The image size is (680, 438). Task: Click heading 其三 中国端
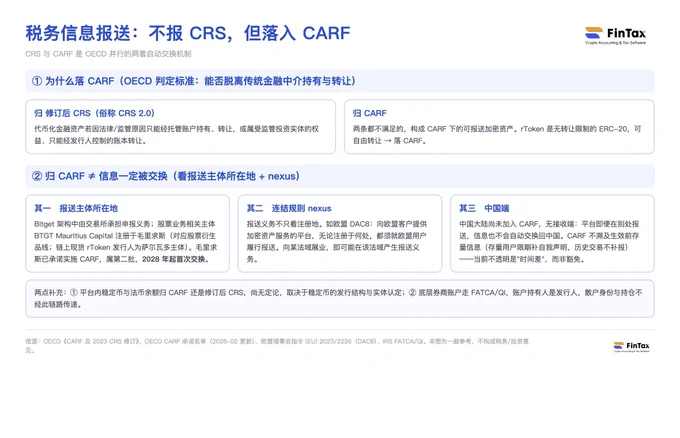point(484,208)
